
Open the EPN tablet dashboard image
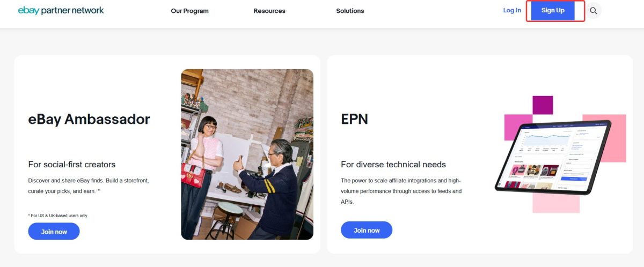[560, 154]
